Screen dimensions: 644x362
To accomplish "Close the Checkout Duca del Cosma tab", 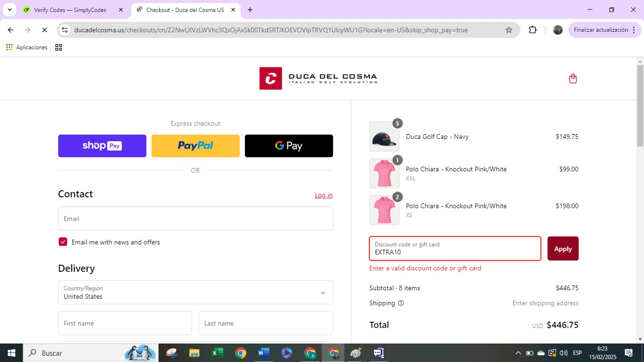I will pyautogui.click(x=233, y=10).
